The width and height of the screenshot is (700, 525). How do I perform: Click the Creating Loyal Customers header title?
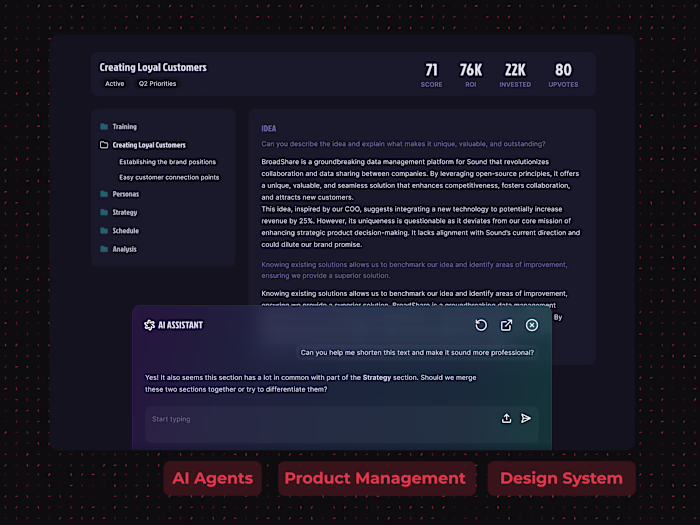click(153, 67)
